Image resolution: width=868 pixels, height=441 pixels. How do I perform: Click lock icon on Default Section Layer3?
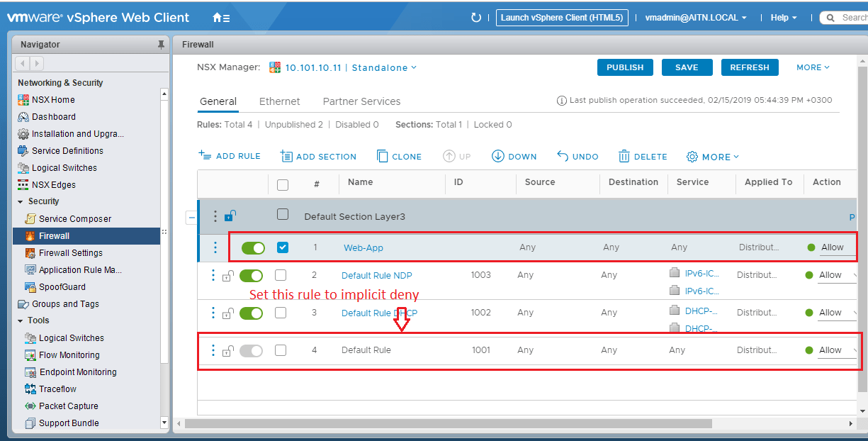click(x=230, y=216)
